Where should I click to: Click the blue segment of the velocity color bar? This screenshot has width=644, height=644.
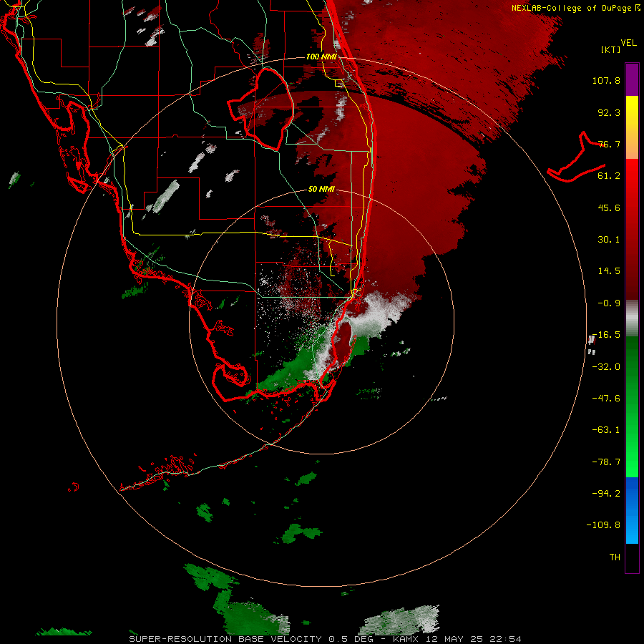632,510
